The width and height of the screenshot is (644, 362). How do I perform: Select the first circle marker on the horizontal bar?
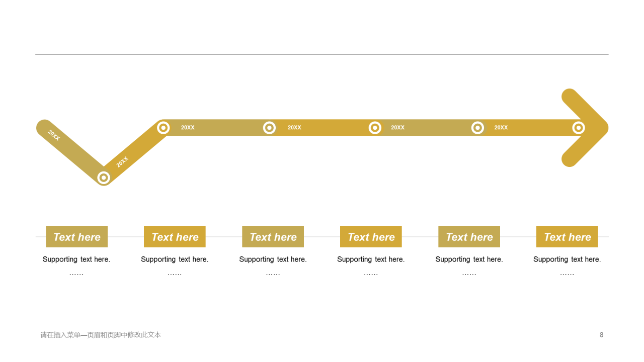(163, 128)
